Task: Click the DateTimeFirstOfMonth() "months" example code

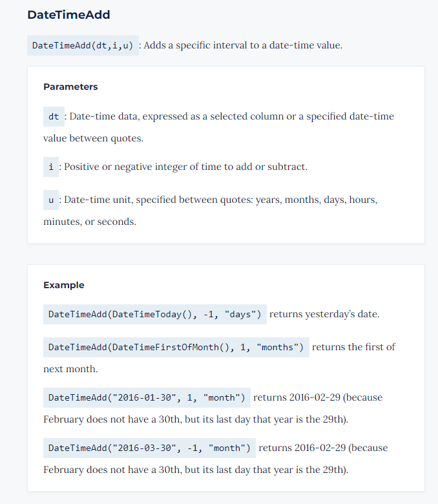Action: point(176,347)
